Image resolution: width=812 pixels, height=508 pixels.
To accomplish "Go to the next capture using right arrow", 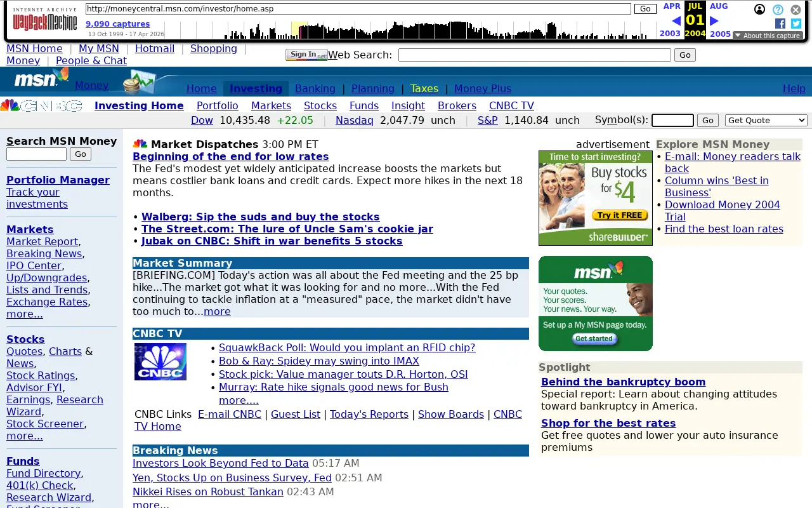I will tap(714, 21).
